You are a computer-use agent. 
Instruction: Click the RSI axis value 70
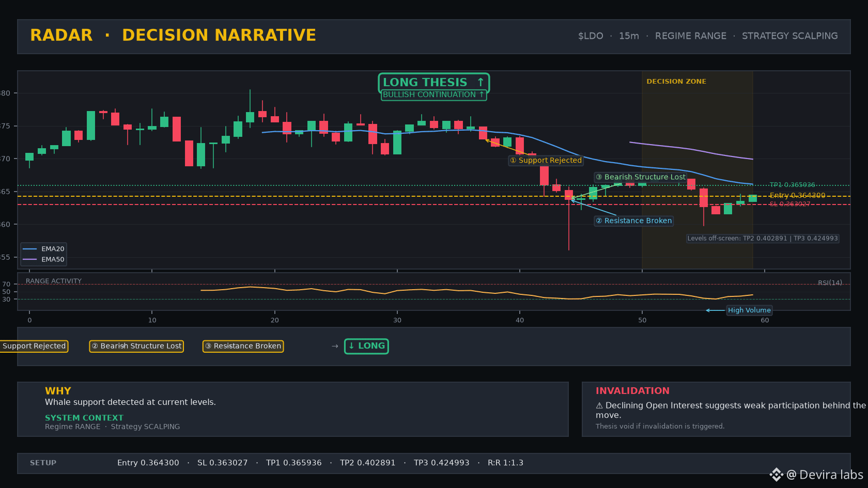[6, 285]
